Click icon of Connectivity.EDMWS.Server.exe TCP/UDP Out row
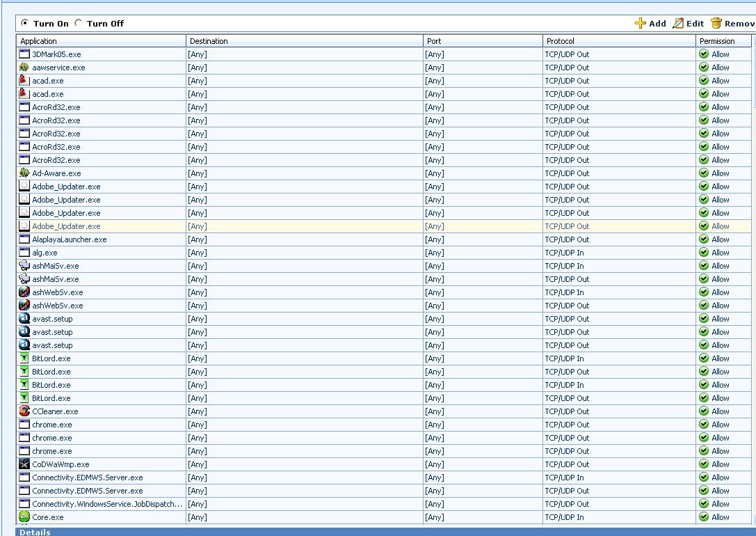 [x=24, y=490]
